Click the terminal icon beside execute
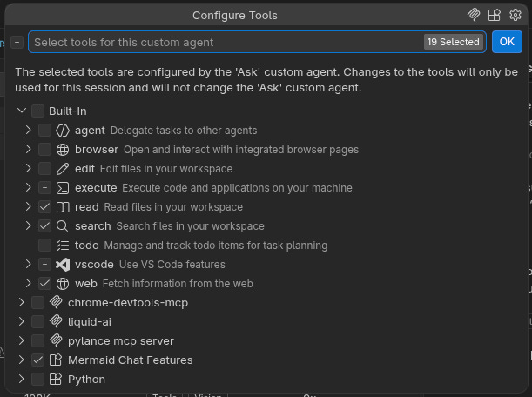This screenshot has width=532, height=397. point(63,188)
